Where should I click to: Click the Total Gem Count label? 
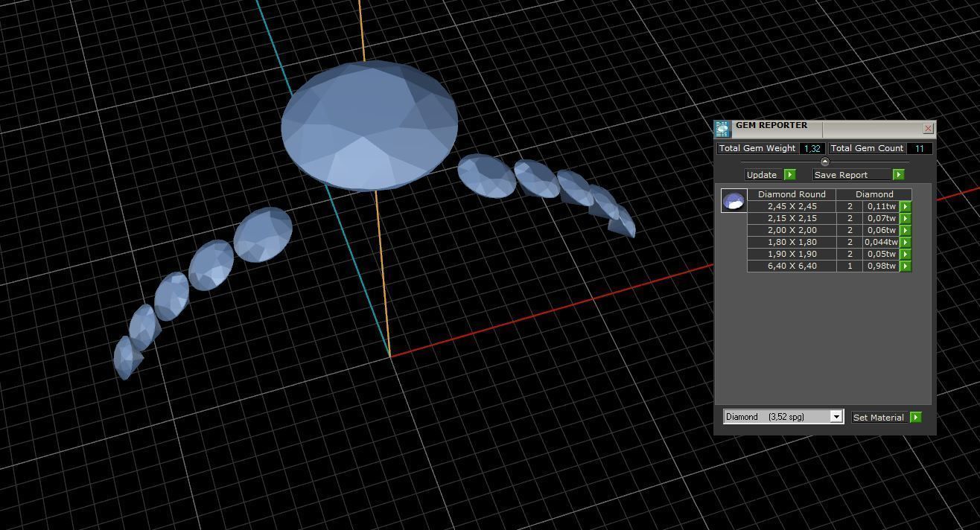(x=867, y=148)
